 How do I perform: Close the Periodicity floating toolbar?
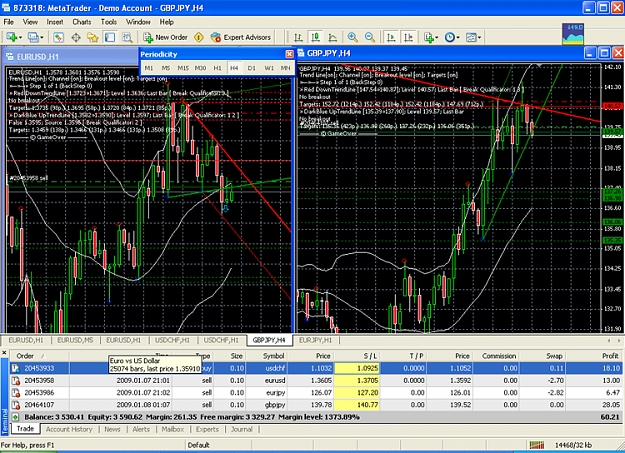tap(289, 54)
